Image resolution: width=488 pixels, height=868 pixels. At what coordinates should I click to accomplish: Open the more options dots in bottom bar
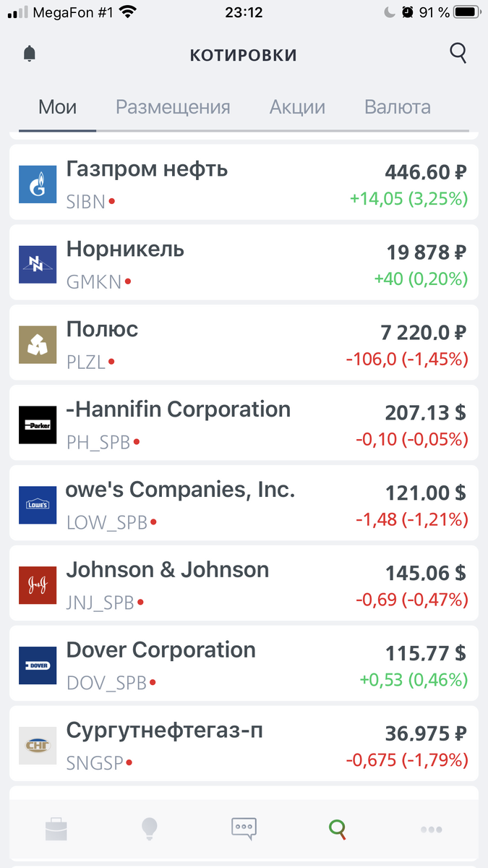tap(432, 829)
